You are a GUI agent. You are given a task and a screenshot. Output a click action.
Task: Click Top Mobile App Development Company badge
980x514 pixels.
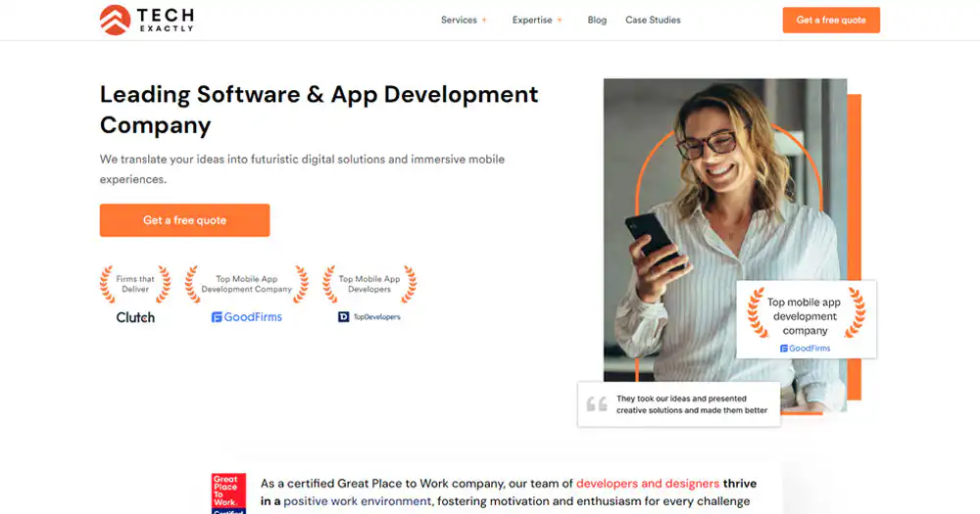[246, 284]
